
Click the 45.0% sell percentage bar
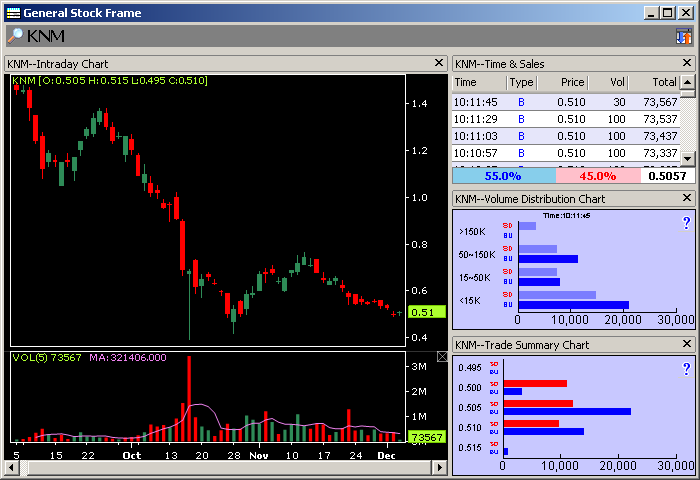click(x=598, y=176)
